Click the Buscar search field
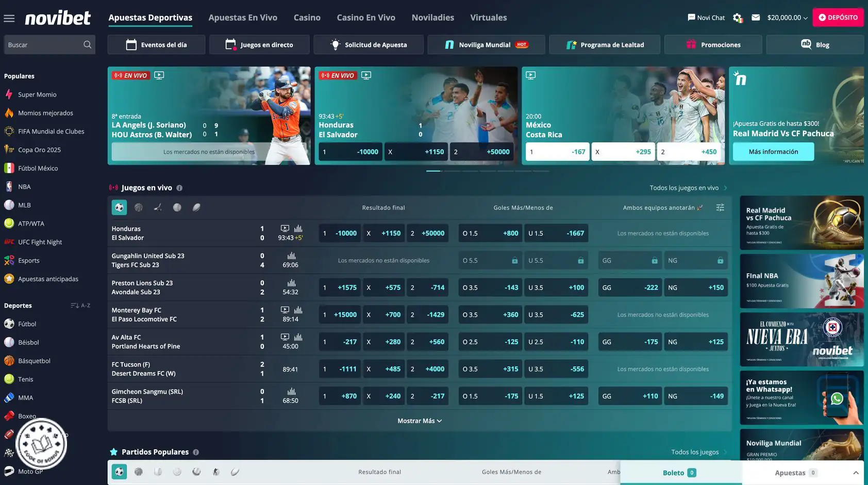This screenshot has height=485, width=868. 49,45
